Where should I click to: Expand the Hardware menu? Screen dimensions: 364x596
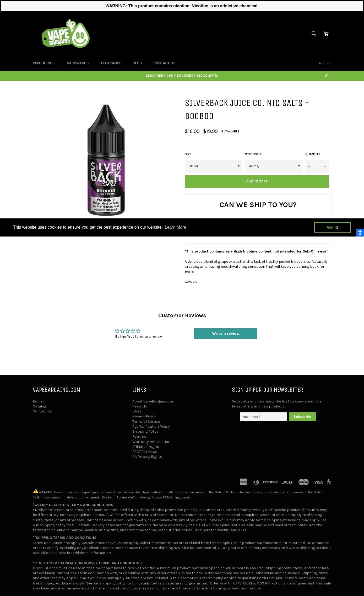coord(78,63)
